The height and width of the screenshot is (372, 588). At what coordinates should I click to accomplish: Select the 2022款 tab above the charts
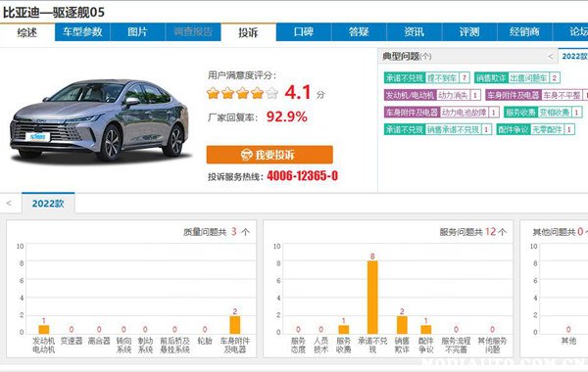48,204
